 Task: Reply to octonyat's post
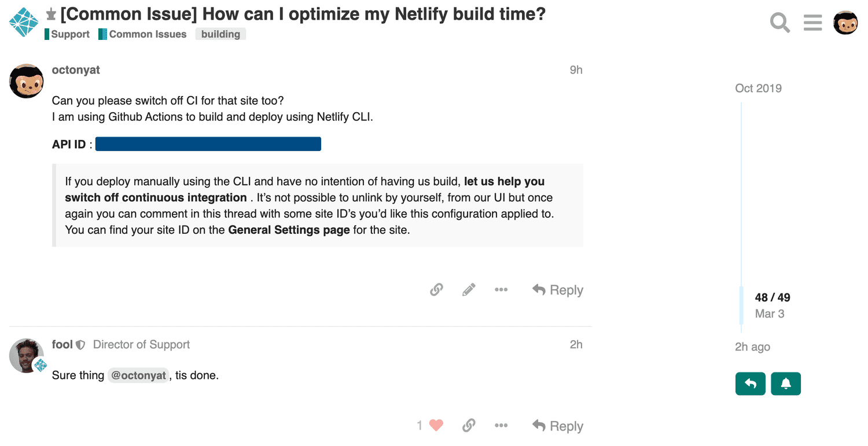(558, 290)
